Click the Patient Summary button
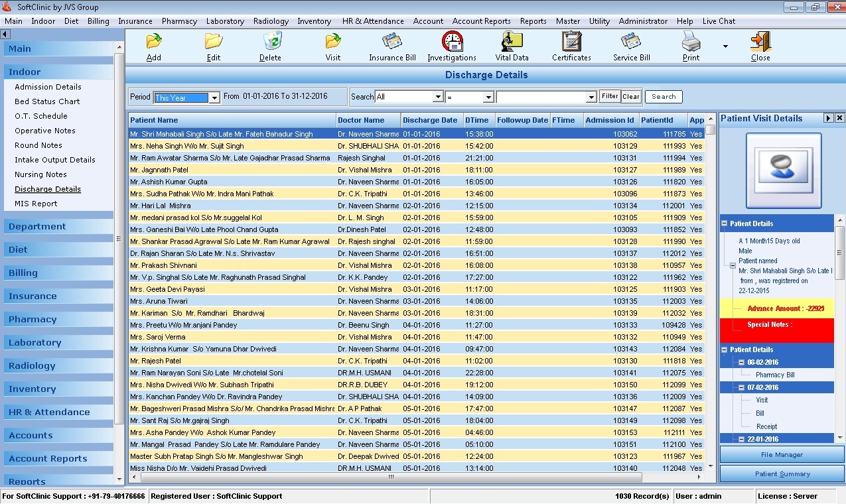The height and width of the screenshot is (504, 846). 782,474
